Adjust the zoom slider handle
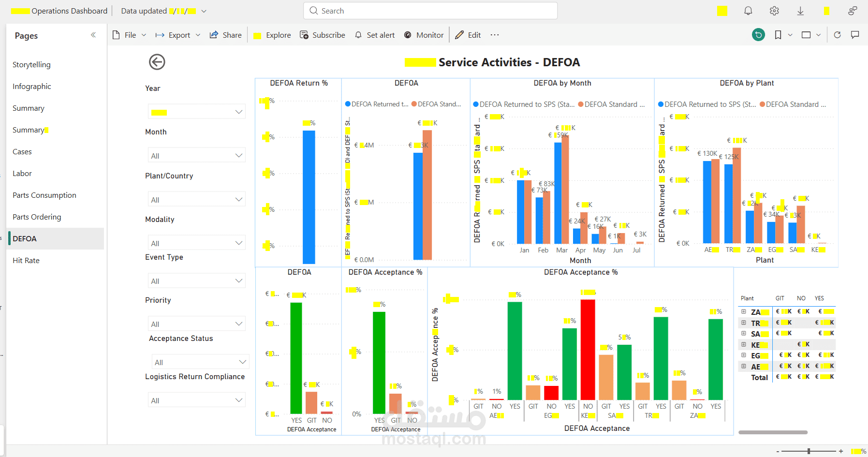 (809, 451)
